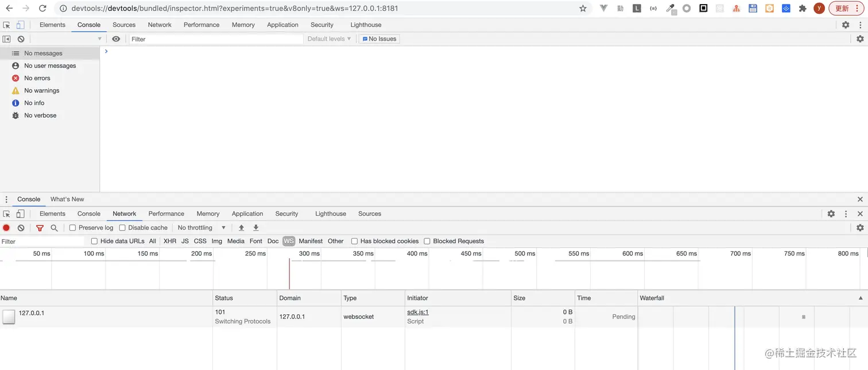Screen dimensions: 868x370
Task: Switch to Elements tab in top DevTools
Action: tap(52, 25)
